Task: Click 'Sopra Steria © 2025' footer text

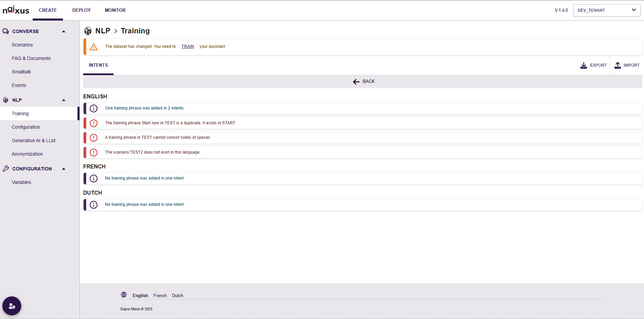Action: (x=136, y=309)
